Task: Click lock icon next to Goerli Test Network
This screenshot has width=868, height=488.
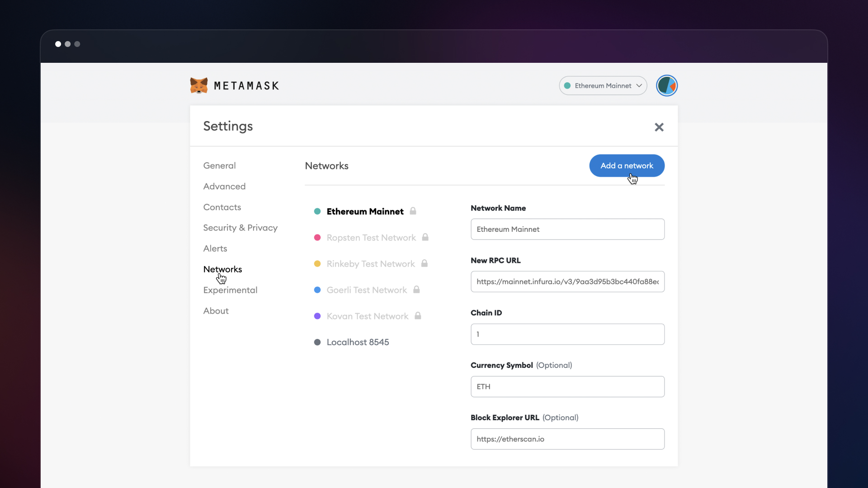Action: pos(416,290)
